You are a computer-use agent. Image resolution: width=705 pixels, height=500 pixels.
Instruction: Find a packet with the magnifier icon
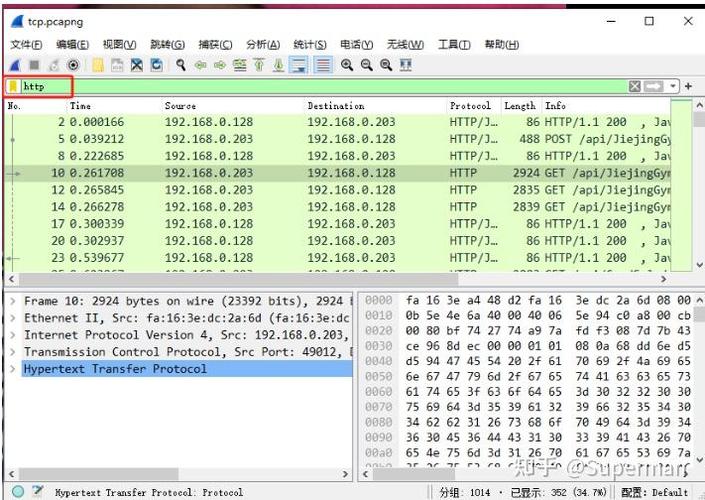181,65
